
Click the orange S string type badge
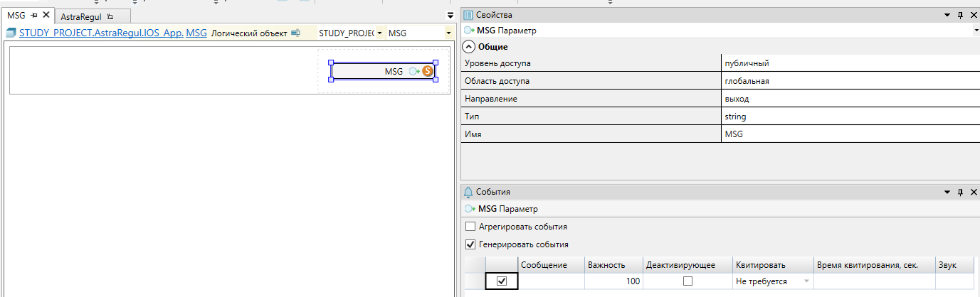pyautogui.click(x=427, y=71)
